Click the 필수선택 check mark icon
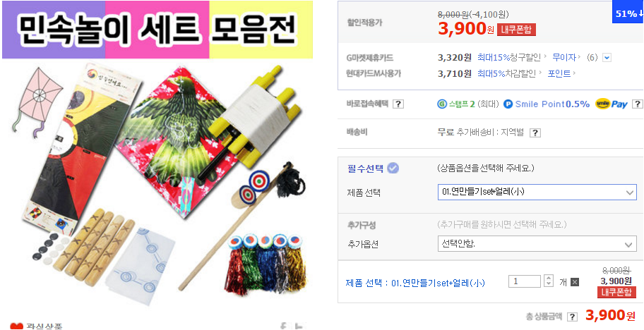The height and width of the screenshot is (330, 644). (x=393, y=168)
